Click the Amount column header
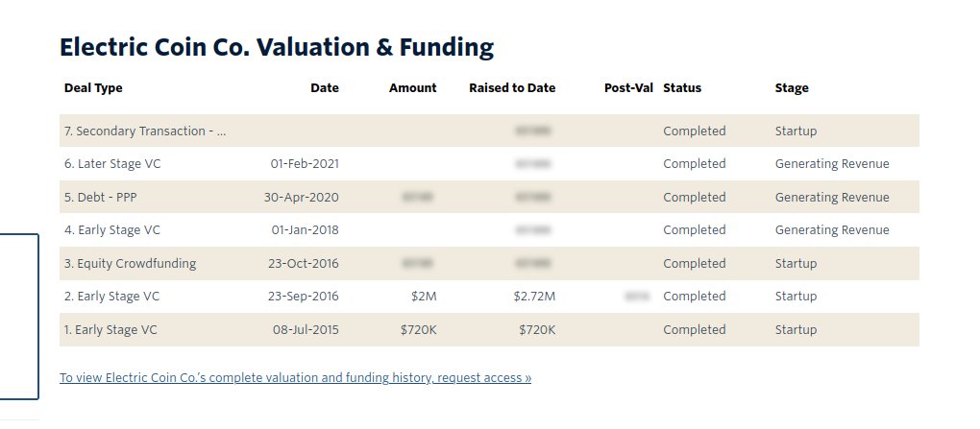The height and width of the screenshot is (429, 980). click(412, 88)
